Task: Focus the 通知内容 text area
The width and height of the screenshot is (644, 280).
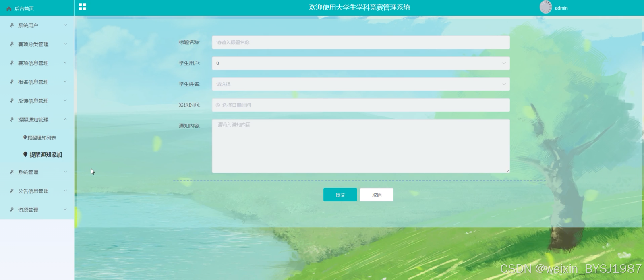Action: [361, 146]
